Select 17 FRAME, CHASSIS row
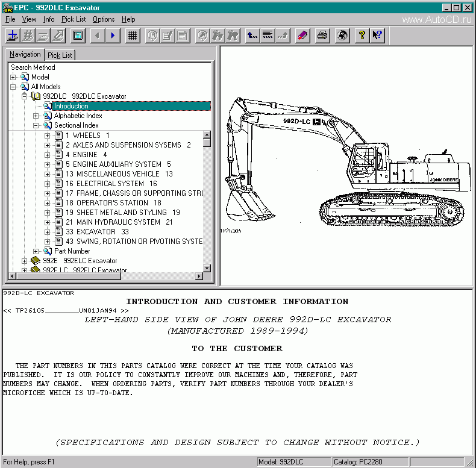The height and width of the screenshot is (468, 476). (134, 193)
